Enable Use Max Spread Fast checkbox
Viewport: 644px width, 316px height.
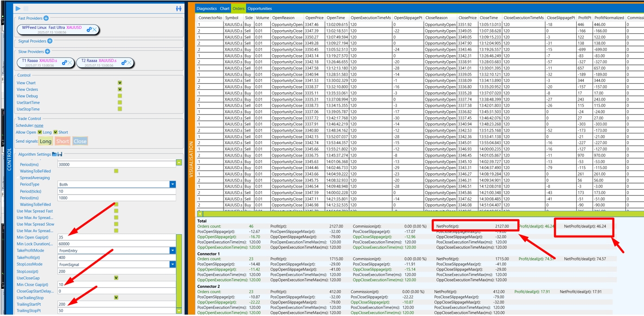click(x=116, y=211)
